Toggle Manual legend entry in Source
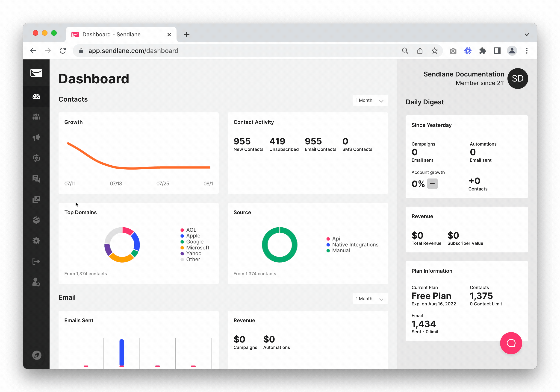560x392 pixels. click(x=338, y=250)
